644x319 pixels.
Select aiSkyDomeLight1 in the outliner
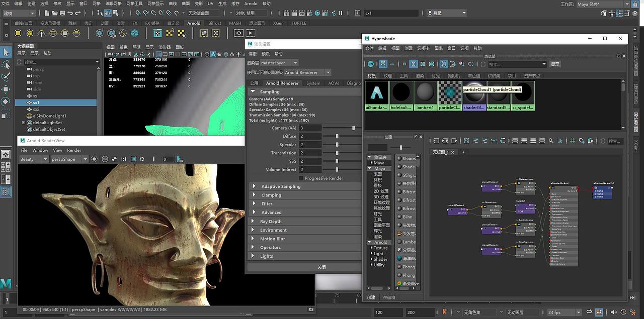click(50, 116)
